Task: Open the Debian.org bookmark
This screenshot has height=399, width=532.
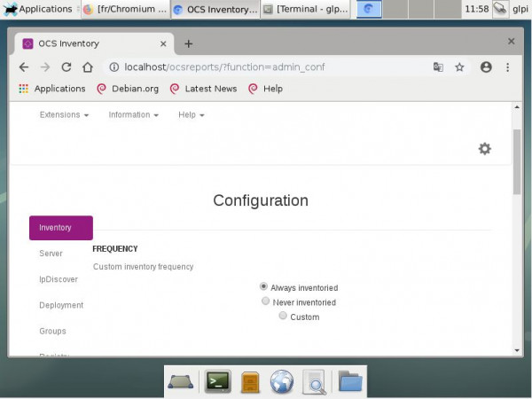Action: 128,89
